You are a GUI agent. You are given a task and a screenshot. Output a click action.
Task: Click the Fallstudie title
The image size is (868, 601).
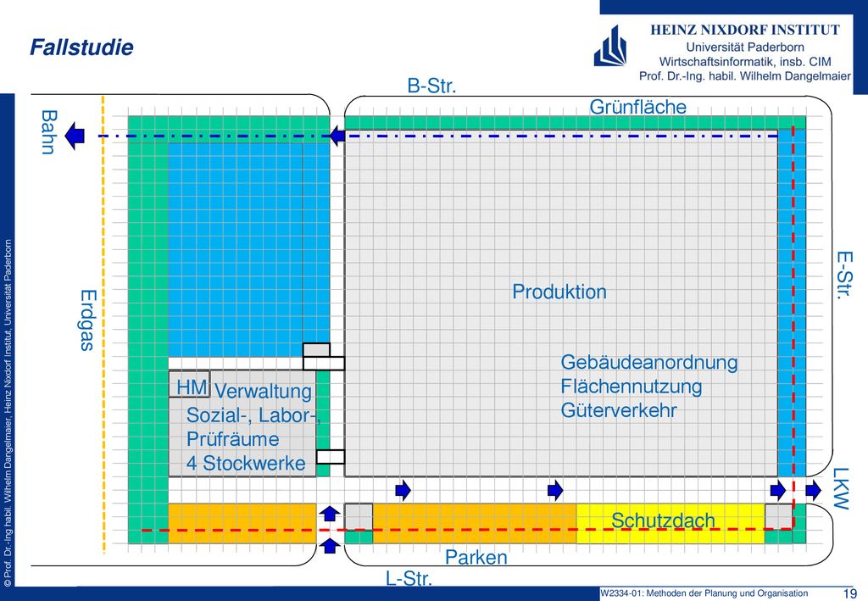(x=81, y=47)
